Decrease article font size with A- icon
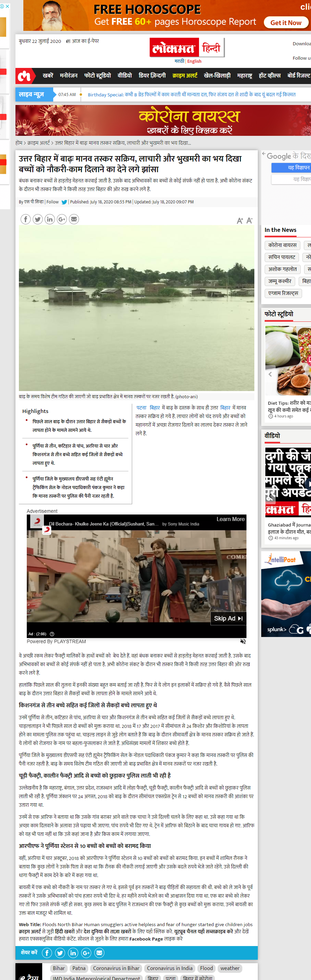 tap(250, 221)
